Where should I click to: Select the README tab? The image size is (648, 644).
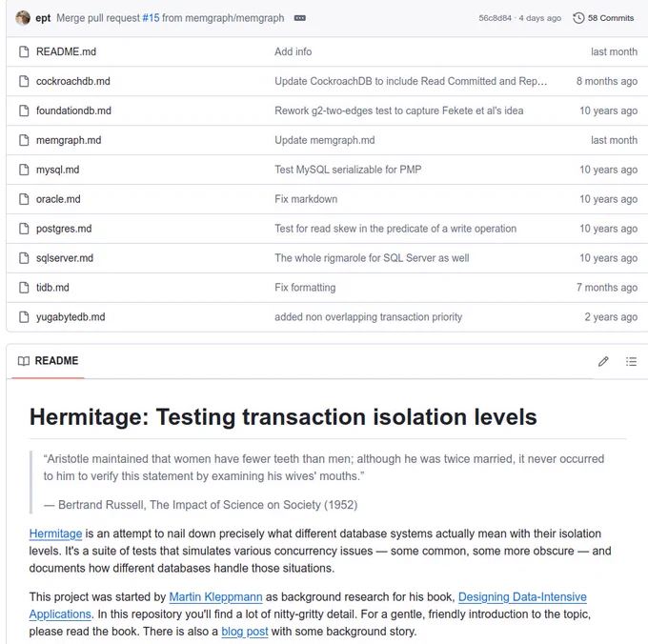click(x=48, y=361)
